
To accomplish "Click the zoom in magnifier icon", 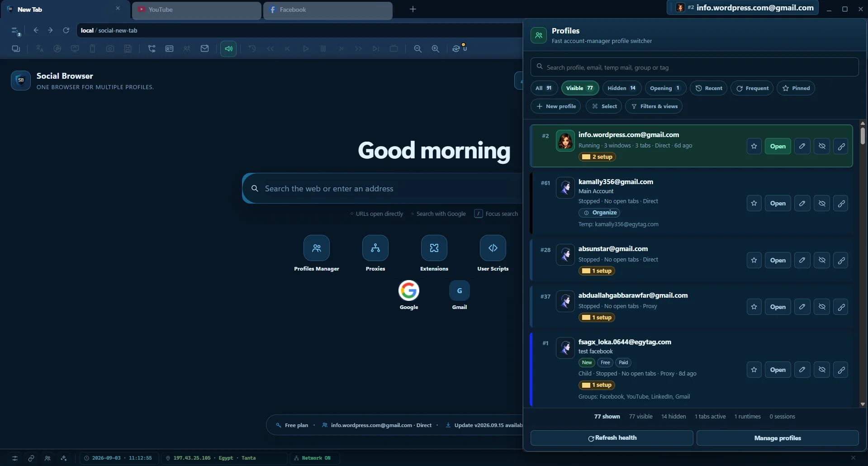I will pos(435,49).
